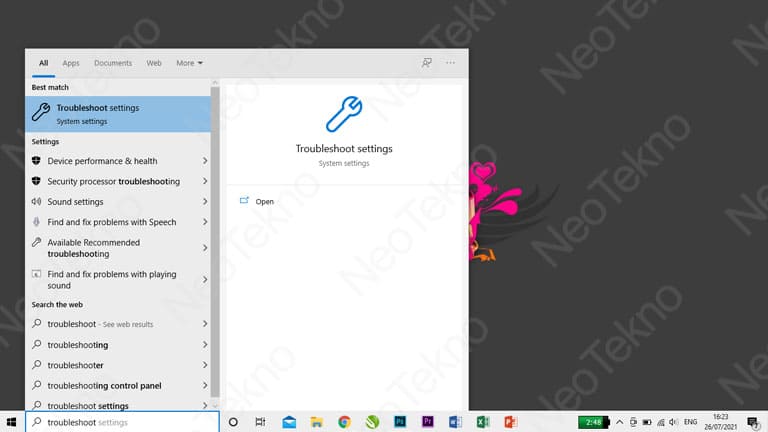768x432 pixels.
Task: Click Open in the preview pane
Action: point(264,202)
